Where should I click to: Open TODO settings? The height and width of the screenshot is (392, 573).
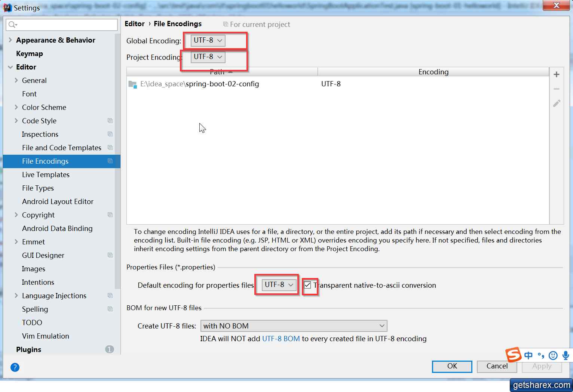(x=32, y=322)
